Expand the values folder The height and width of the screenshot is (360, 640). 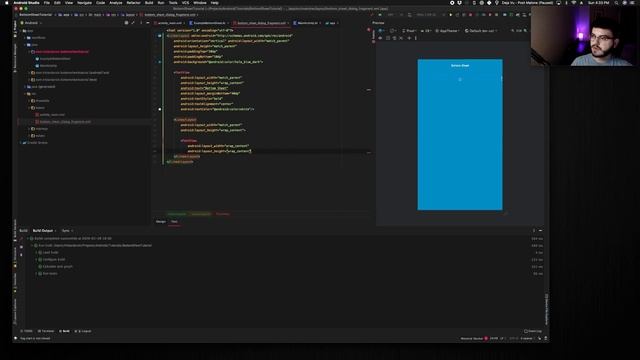coord(29,136)
